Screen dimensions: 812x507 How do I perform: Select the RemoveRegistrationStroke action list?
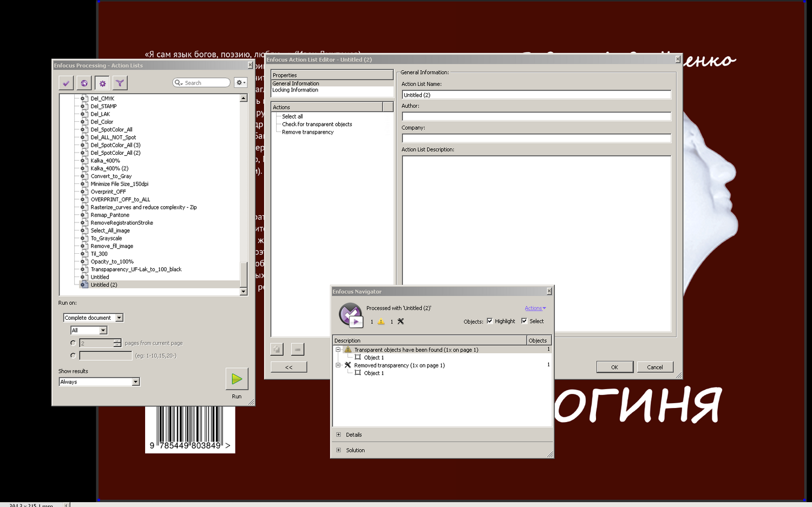[122, 223]
